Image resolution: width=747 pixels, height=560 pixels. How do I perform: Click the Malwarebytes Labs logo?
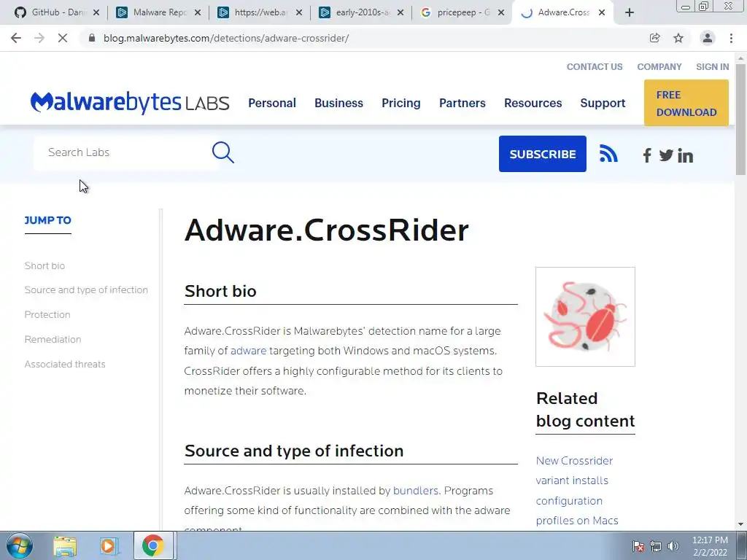[130, 102]
